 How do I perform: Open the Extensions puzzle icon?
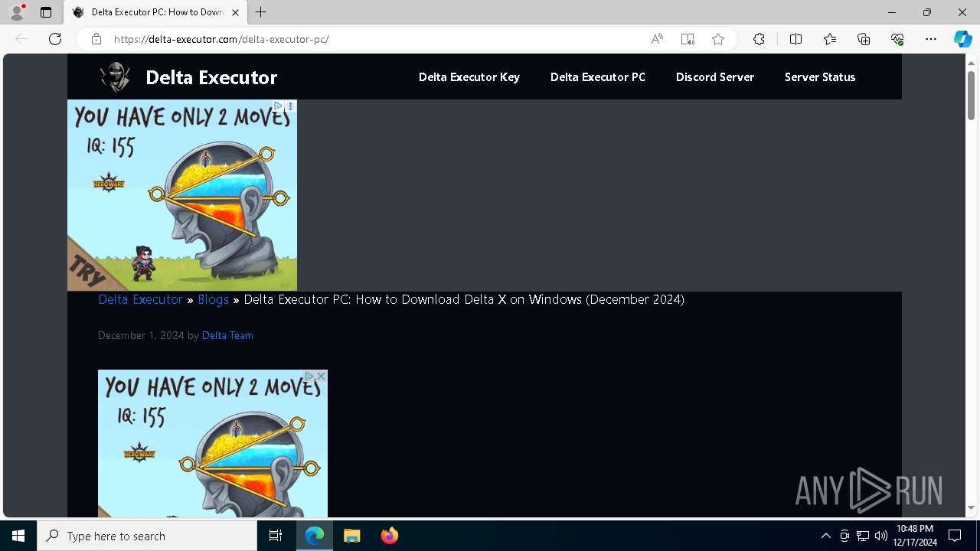click(x=759, y=39)
